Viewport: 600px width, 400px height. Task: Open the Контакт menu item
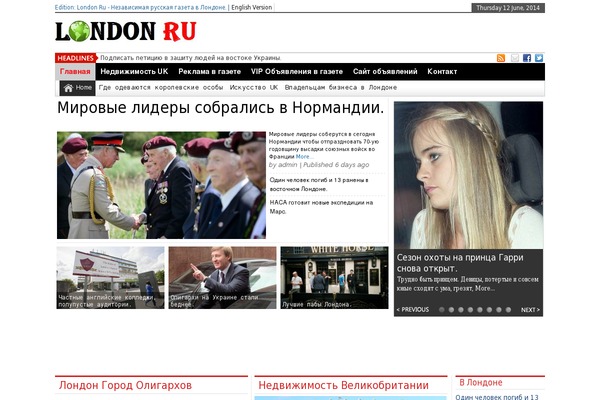point(442,72)
